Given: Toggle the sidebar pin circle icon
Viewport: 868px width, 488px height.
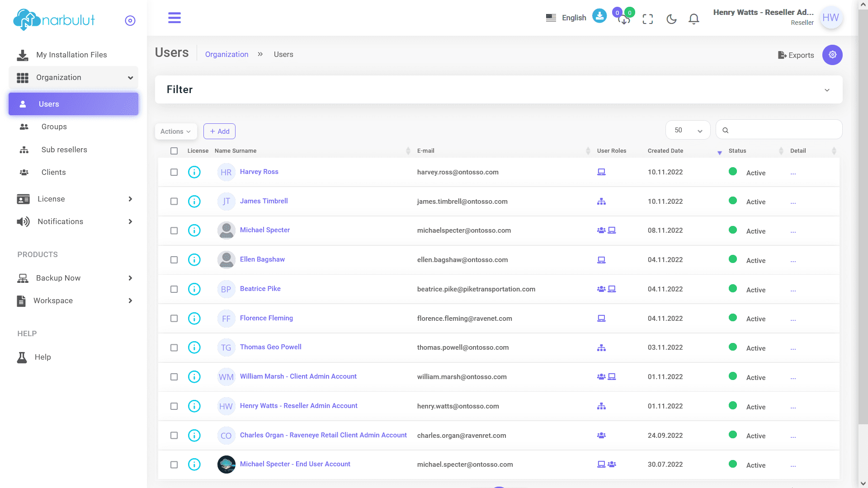Looking at the screenshot, I should 130,21.
